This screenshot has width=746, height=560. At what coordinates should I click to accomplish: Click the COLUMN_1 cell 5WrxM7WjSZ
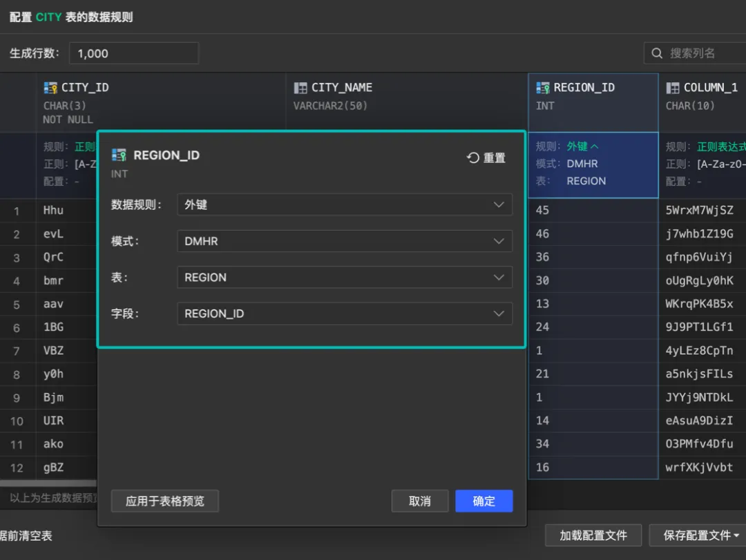pyautogui.click(x=699, y=210)
